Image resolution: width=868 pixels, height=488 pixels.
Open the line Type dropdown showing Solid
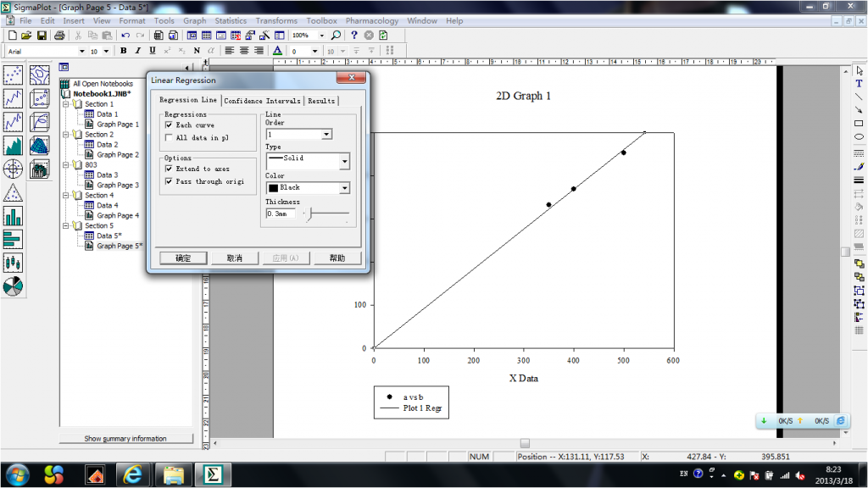344,162
